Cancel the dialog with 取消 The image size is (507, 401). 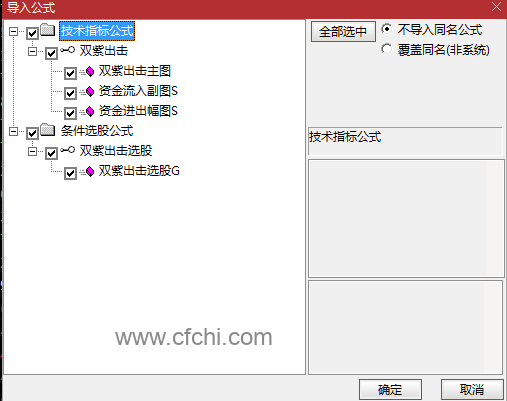pos(472,389)
